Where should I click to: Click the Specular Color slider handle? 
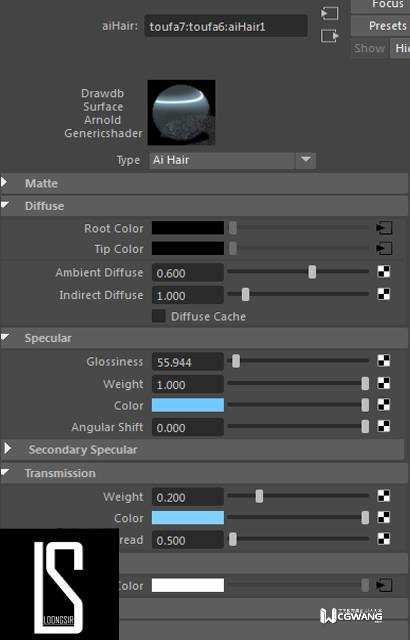365,405
